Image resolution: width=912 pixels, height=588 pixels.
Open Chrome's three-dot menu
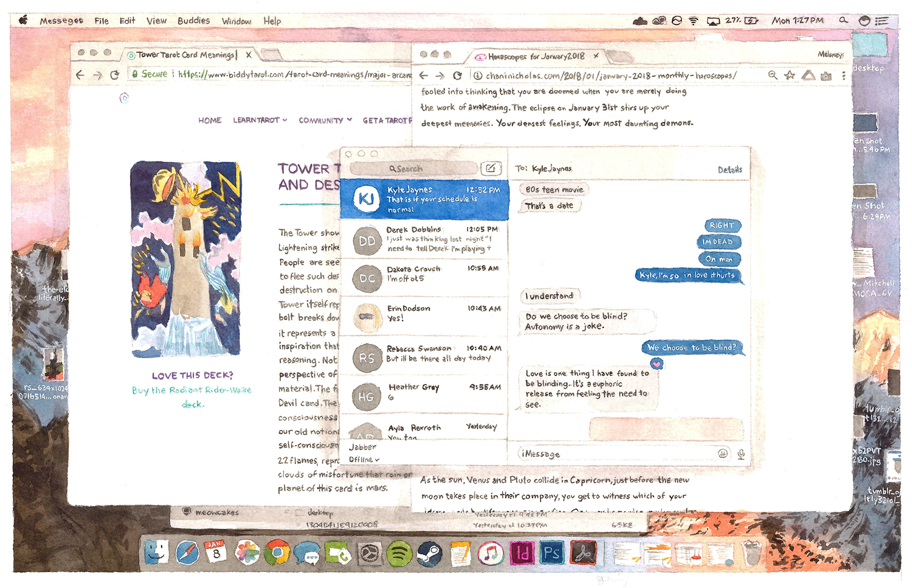click(844, 75)
